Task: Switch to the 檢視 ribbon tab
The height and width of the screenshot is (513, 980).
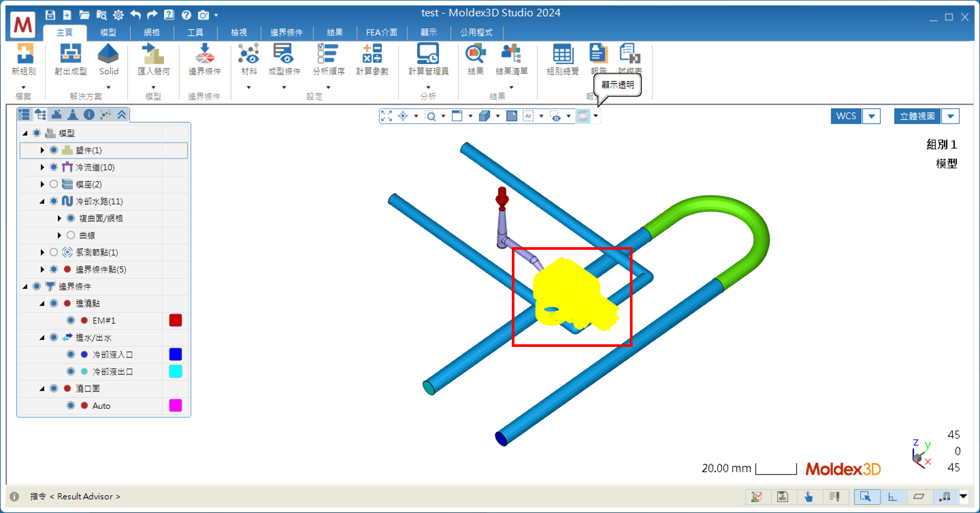Action: [239, 33]
